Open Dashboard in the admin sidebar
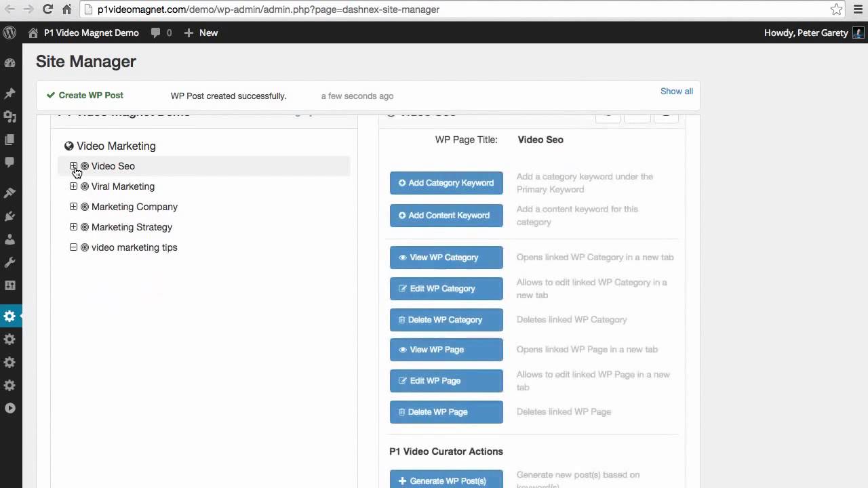Viewport: 868px width, 488px height. tap(9, 62)
